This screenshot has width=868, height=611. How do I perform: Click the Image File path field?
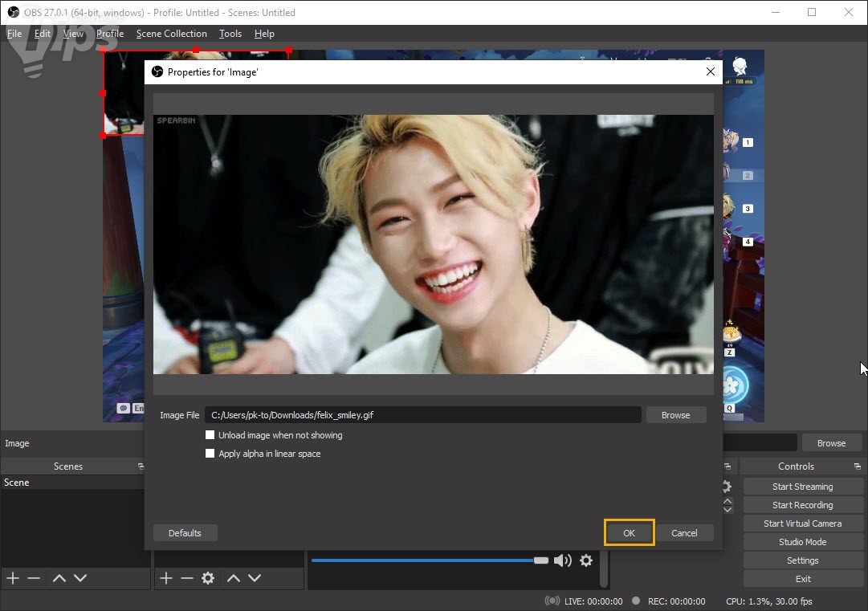click(422, 415)
